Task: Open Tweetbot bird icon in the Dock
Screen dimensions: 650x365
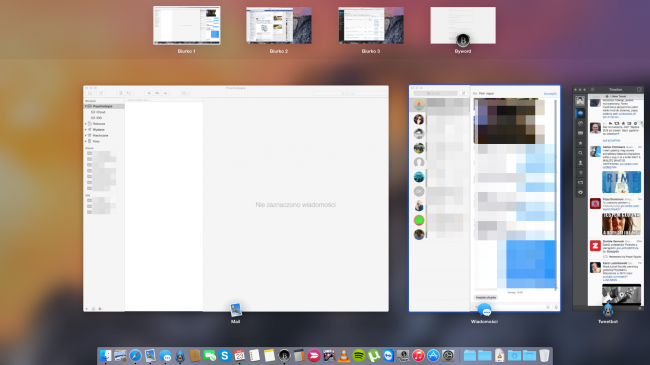Action: point(180,355)
